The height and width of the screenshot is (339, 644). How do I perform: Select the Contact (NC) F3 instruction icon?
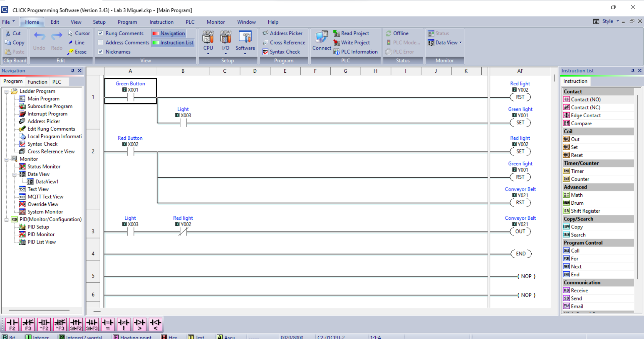[28, 324]
